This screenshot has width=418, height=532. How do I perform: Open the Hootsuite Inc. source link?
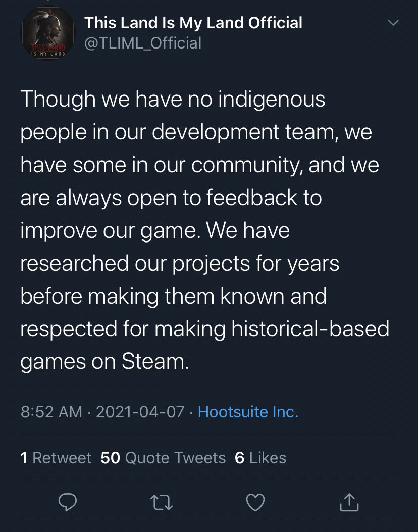pyautogui.click(x=247, y=412)
